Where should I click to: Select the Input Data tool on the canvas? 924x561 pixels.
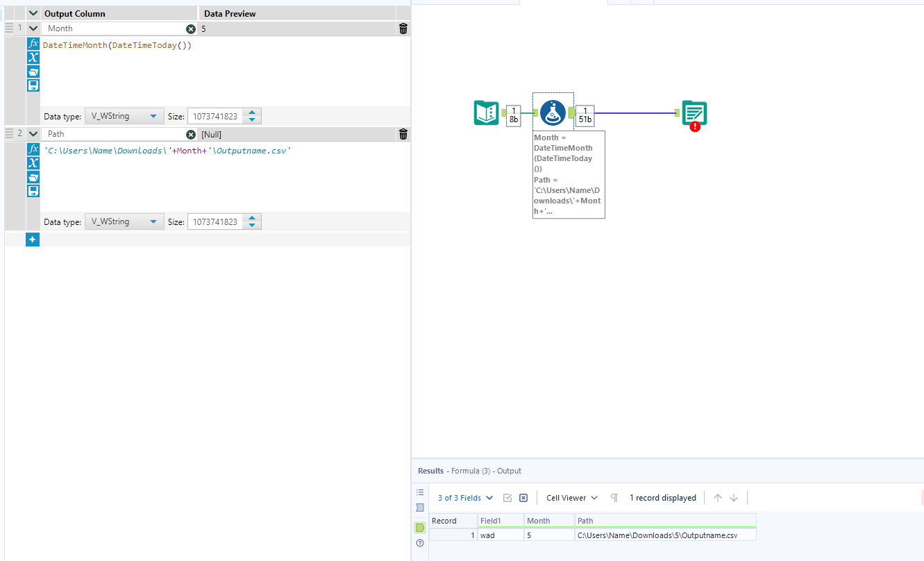(486, 113)
